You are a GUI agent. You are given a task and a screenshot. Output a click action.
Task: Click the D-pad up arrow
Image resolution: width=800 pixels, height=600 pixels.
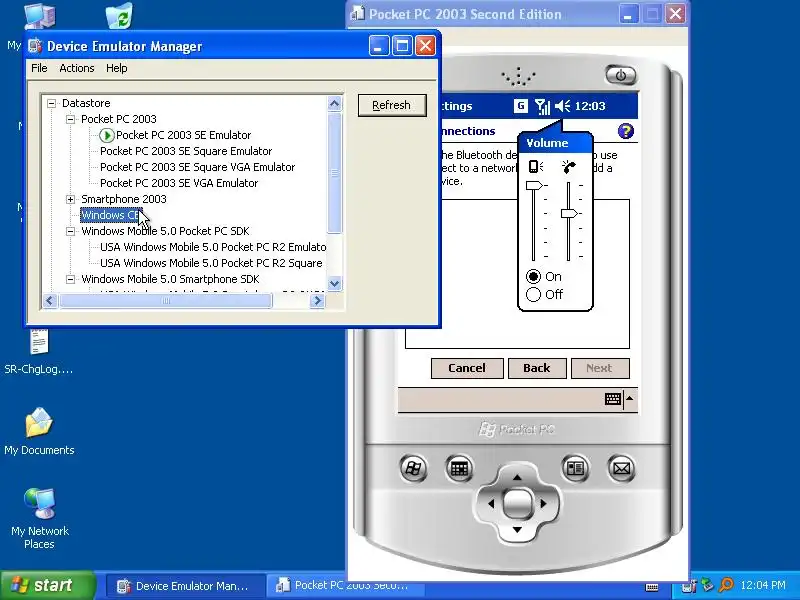point(517,478)
